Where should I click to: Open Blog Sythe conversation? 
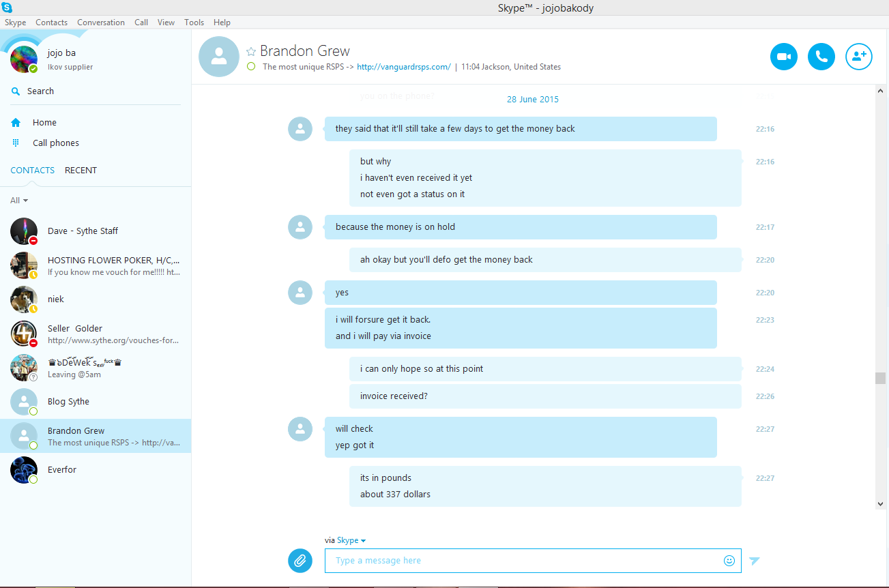click(96, 402)
